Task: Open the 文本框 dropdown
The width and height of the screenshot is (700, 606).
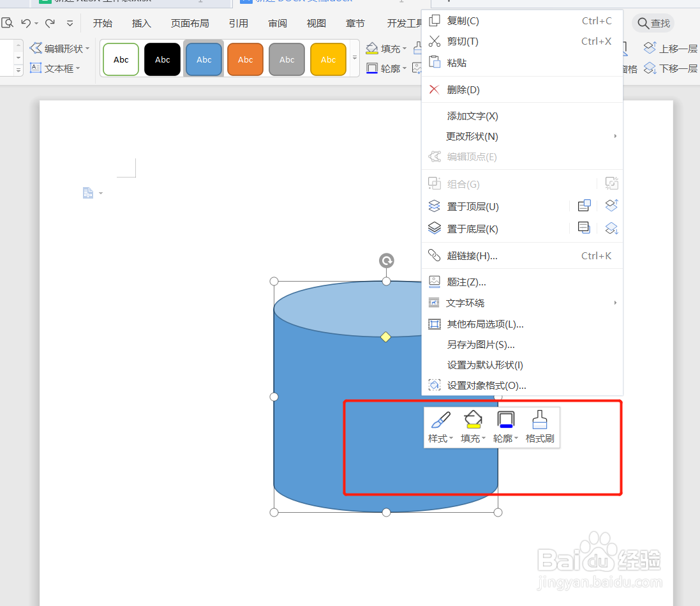Action: tap(55, 68)
